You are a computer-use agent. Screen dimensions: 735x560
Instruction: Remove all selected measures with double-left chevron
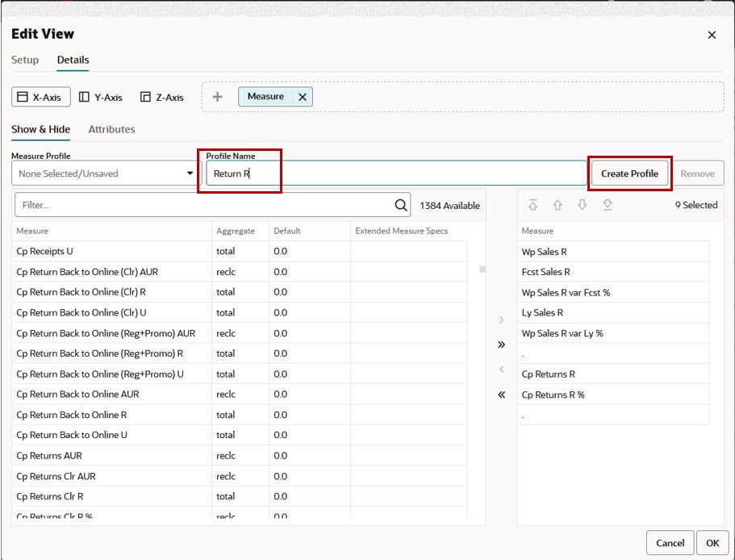click(501, 395)
